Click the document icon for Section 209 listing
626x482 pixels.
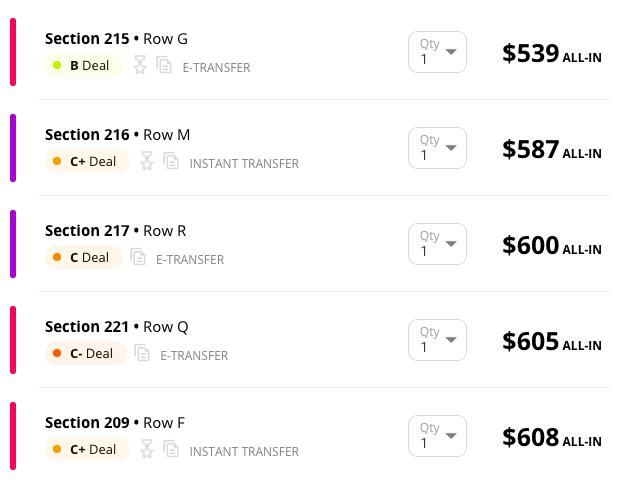[x=171, y=448]
